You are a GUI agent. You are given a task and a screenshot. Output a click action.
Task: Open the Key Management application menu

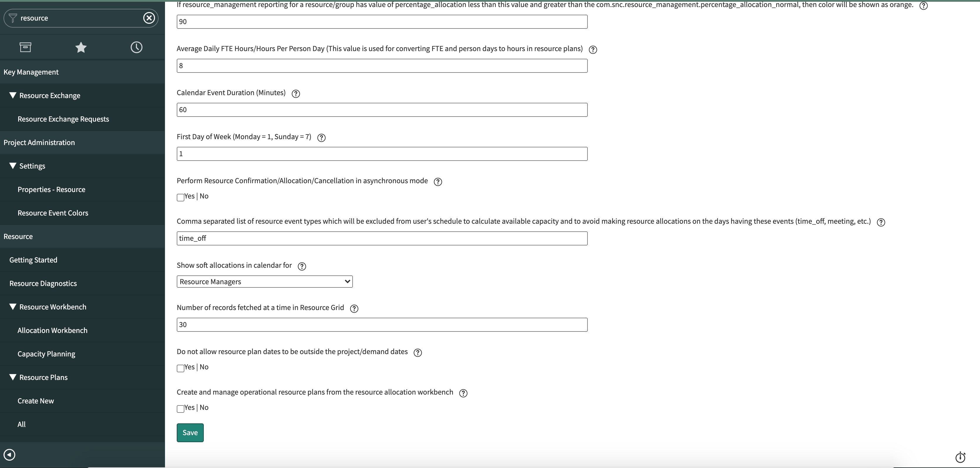coord(82,72)
